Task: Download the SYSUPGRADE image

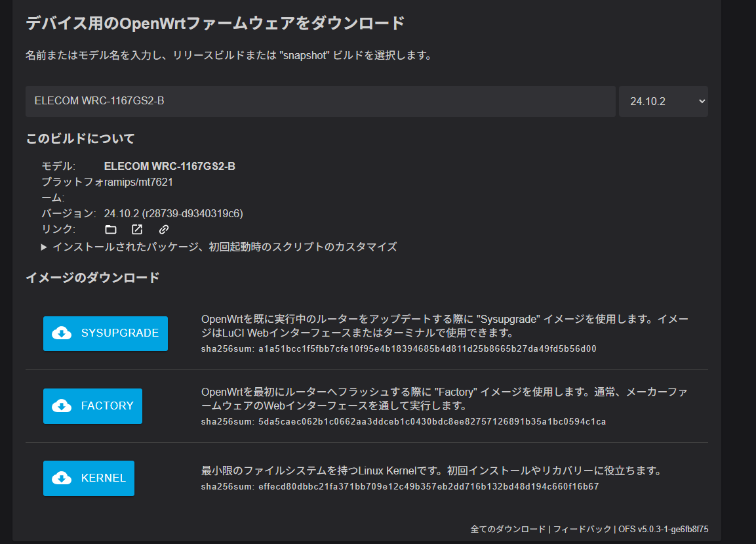Action: [106, 333]
